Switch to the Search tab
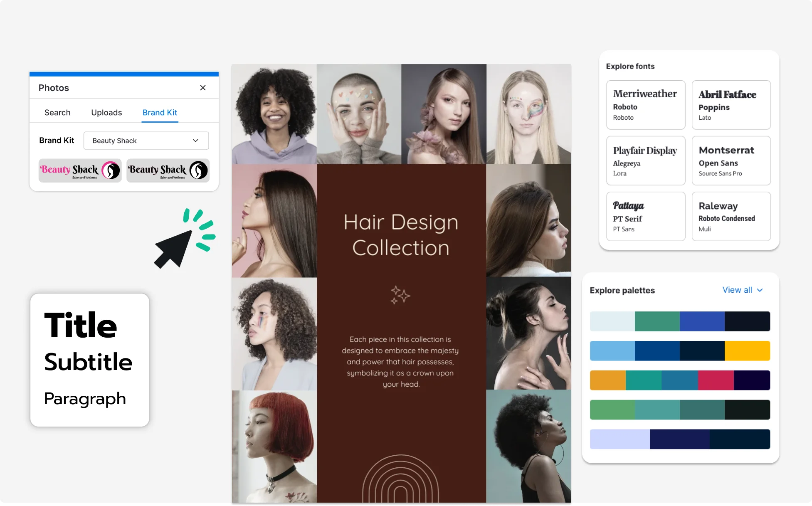This screenshot has width=812, height=506. tap(57, 113)
